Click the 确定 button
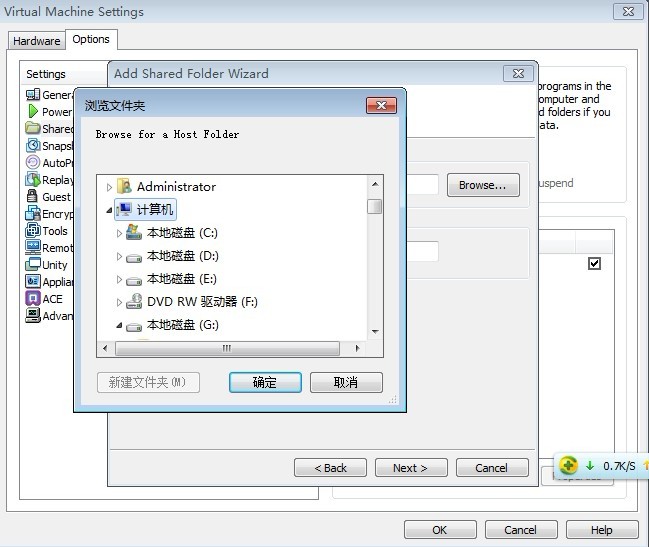Viewport: 649px width, 547px height. (x=265, y=382)
